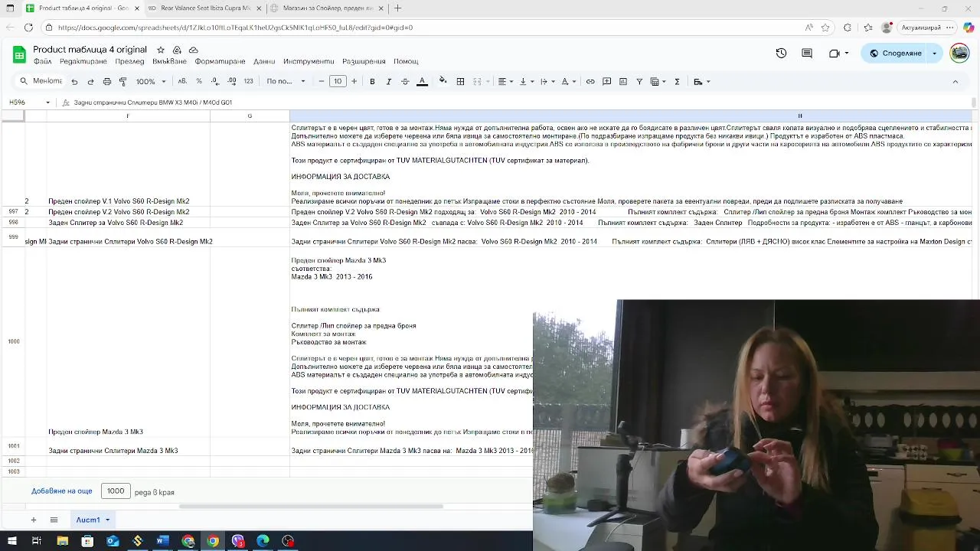Open the Файл menu

(42, 61)
